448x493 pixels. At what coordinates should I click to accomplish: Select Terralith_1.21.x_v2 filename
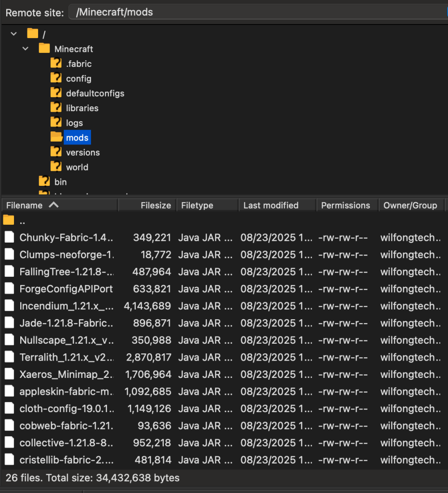66,358
